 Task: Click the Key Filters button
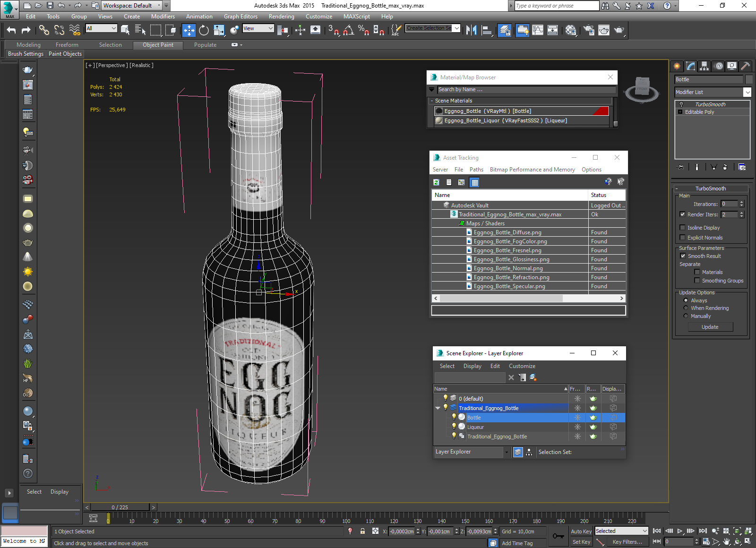627,542
